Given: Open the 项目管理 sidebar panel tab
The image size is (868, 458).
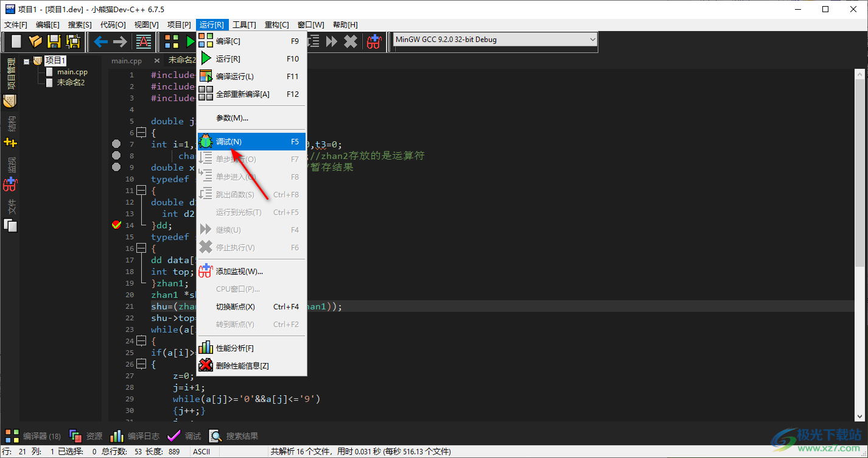Looking at the screenshot, I should (10, 74).
